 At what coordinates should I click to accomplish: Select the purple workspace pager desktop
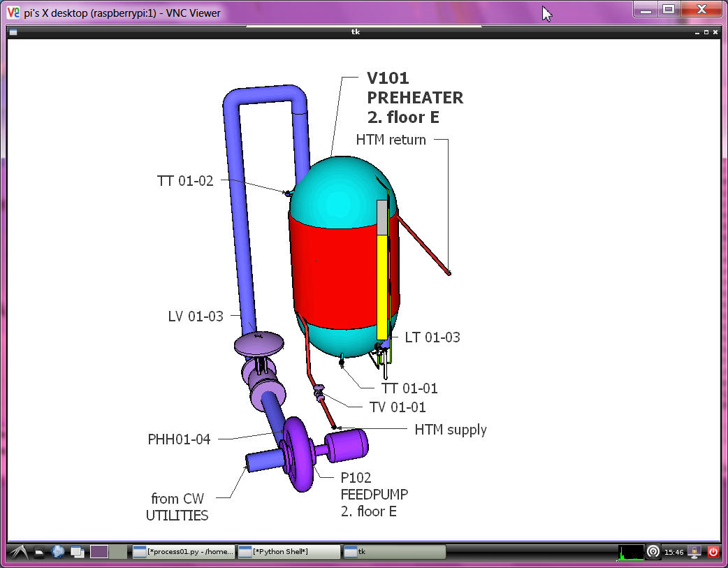click(x=99, y=552)
